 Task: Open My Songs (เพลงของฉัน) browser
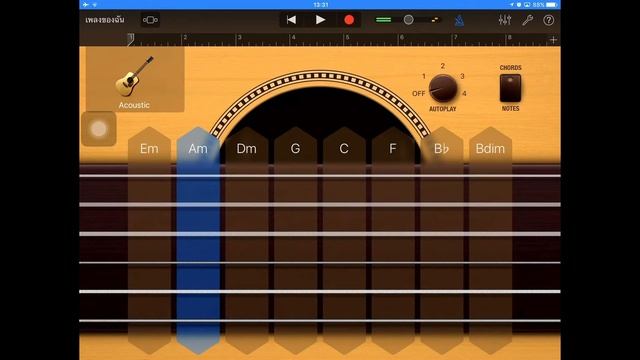click(x=105, y=20)
